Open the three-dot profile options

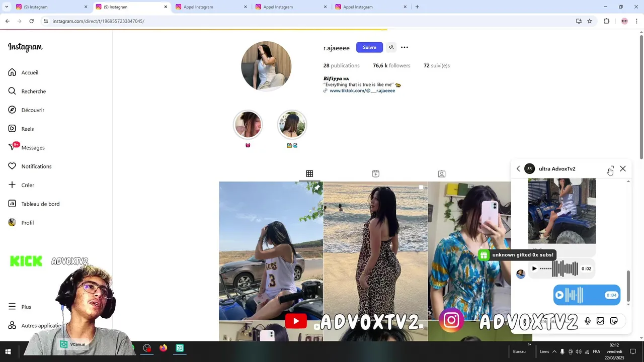405,47
